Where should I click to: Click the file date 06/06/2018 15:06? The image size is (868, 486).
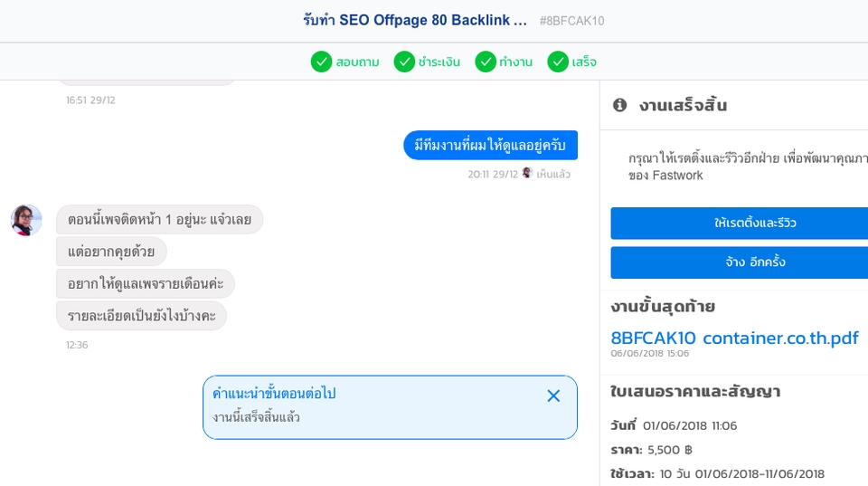tap(650, 354)
